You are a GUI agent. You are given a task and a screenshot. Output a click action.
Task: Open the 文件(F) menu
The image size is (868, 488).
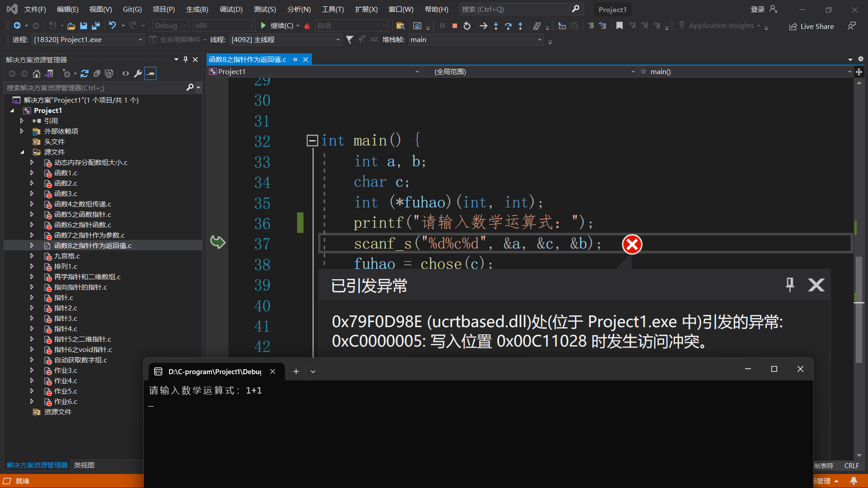[x=35, y=9]
